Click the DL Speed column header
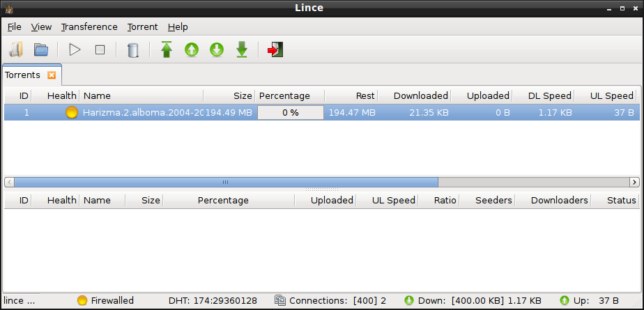The width and height of the screenshot is (644, 310). click(544, 96)
